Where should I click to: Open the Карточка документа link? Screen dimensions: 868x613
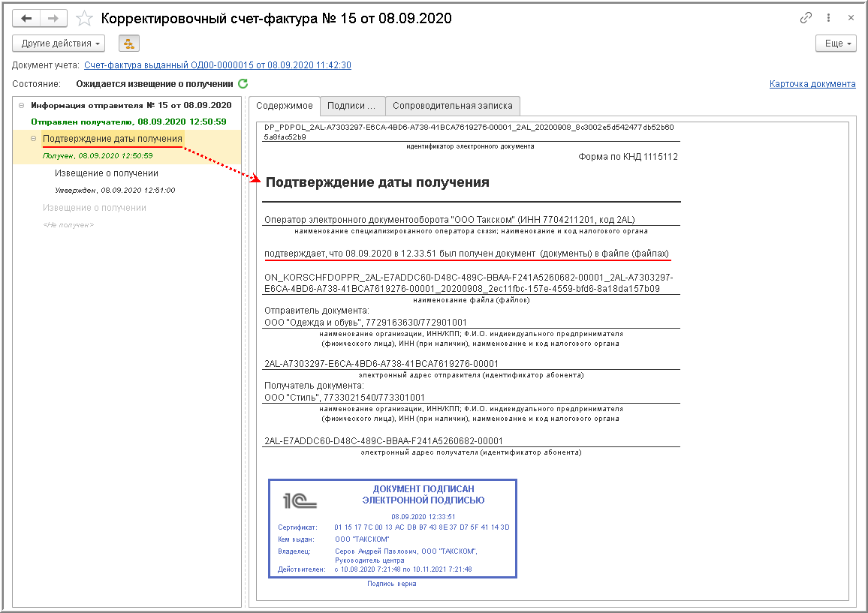point(812,83)
